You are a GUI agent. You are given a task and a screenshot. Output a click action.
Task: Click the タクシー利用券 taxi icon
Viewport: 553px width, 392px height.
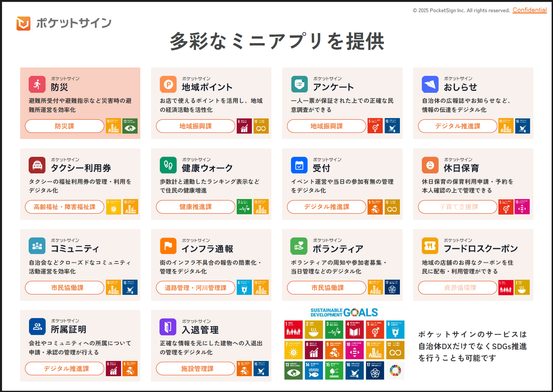37,165
